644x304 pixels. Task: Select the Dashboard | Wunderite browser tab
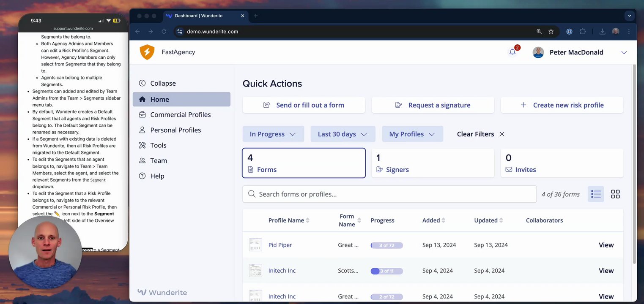click(206, 16)
